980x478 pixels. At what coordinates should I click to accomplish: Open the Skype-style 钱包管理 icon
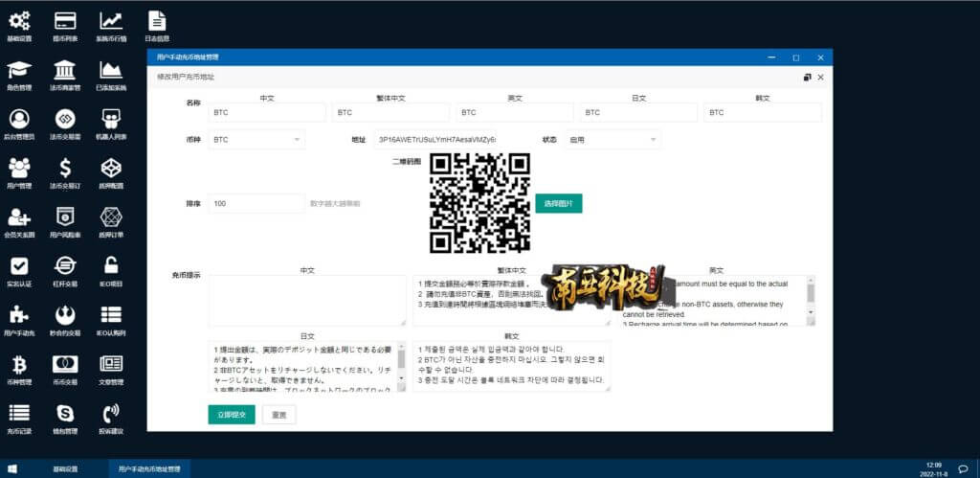click(x=65, y=412)
